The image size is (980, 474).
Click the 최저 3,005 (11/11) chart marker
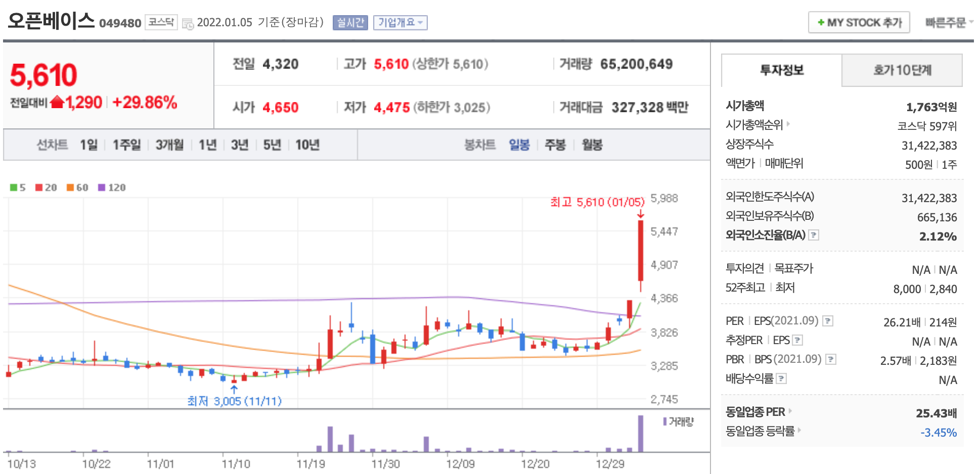[235, 401]
